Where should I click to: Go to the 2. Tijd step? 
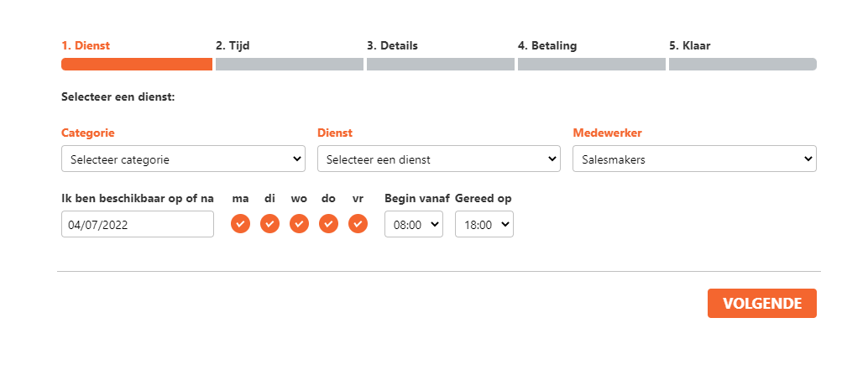tap(233, 46)
